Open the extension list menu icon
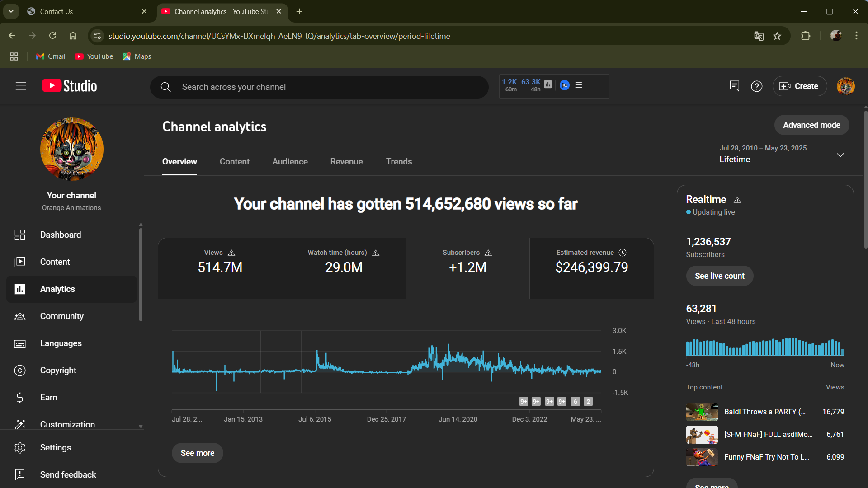This screenshot has width=868, height=488. 579,85
